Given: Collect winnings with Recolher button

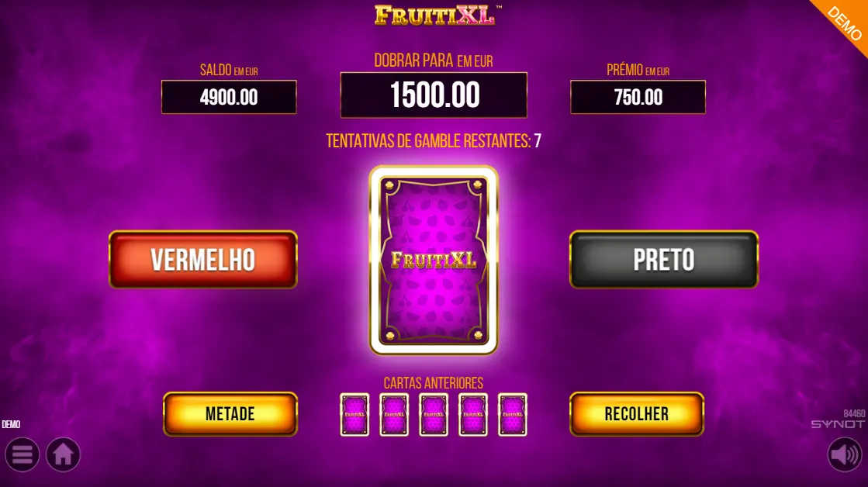Looking at the screenshot, I should [x=637, y=414].
